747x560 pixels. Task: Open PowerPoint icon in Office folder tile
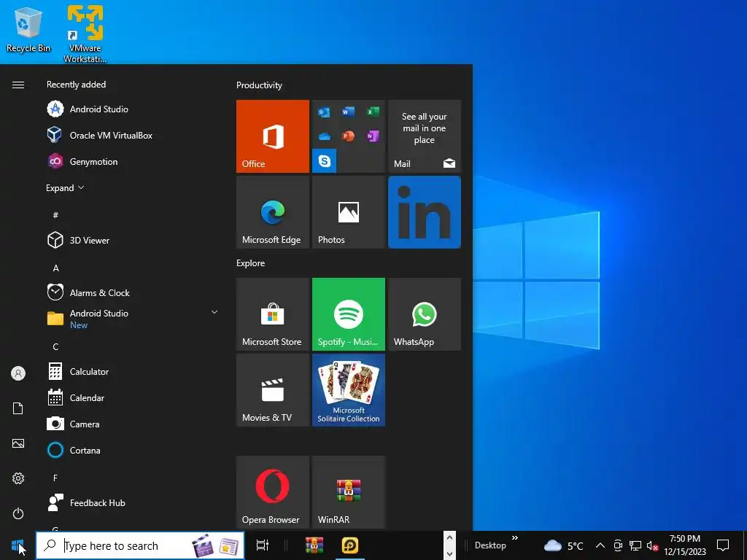tap(348, 136)
